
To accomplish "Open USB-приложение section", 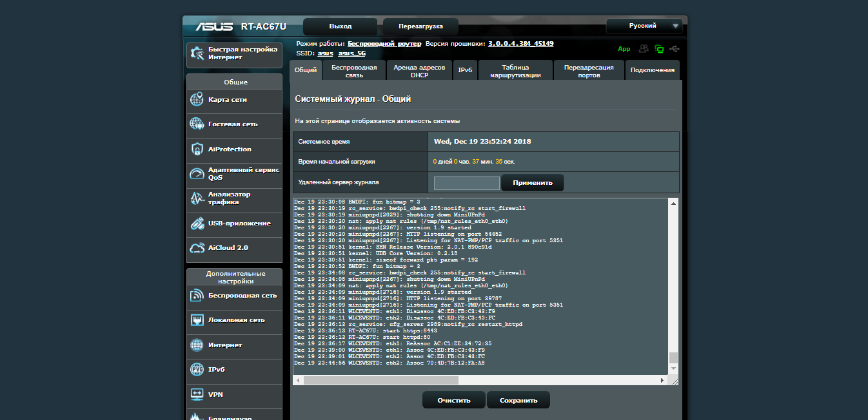I will [234, 224].
